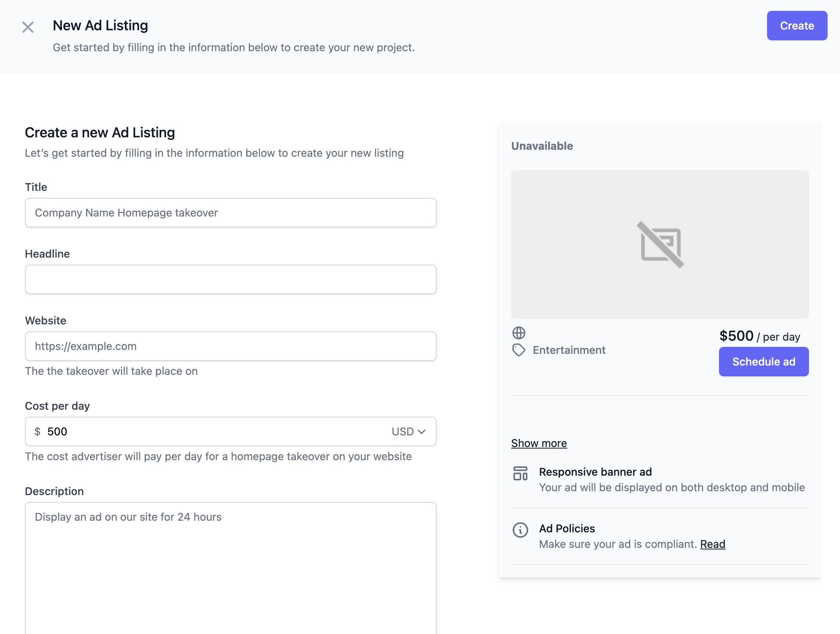
Task: Click the Entertainment category label
Action: pos(569,350)
